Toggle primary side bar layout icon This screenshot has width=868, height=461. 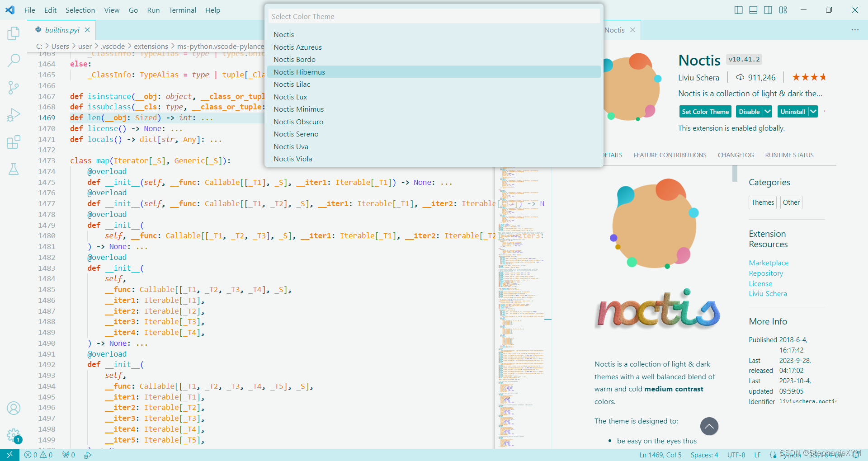click(x=738, y=10)
